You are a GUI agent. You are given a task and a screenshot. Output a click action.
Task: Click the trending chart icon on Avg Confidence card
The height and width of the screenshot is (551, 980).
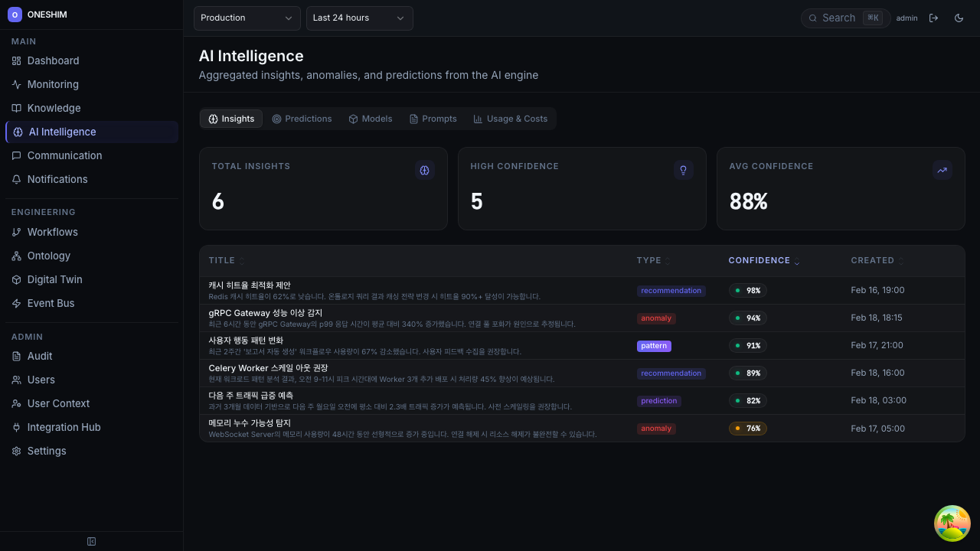942,170
